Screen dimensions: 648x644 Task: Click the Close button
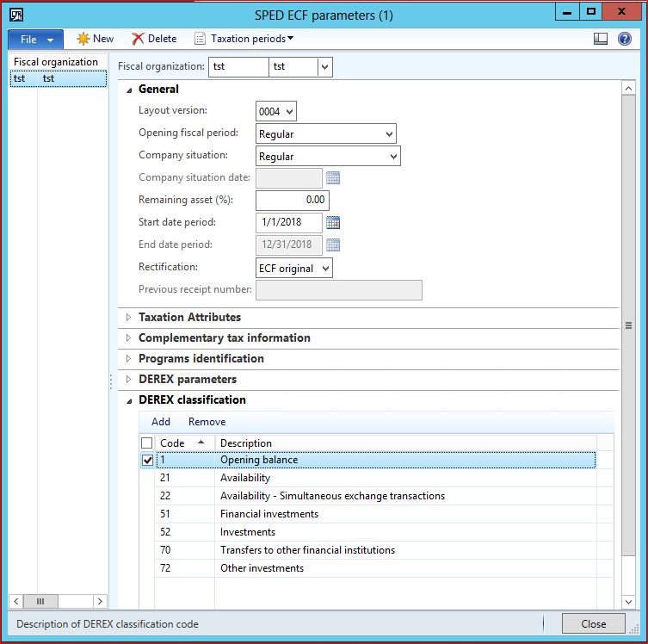[594, 623]
